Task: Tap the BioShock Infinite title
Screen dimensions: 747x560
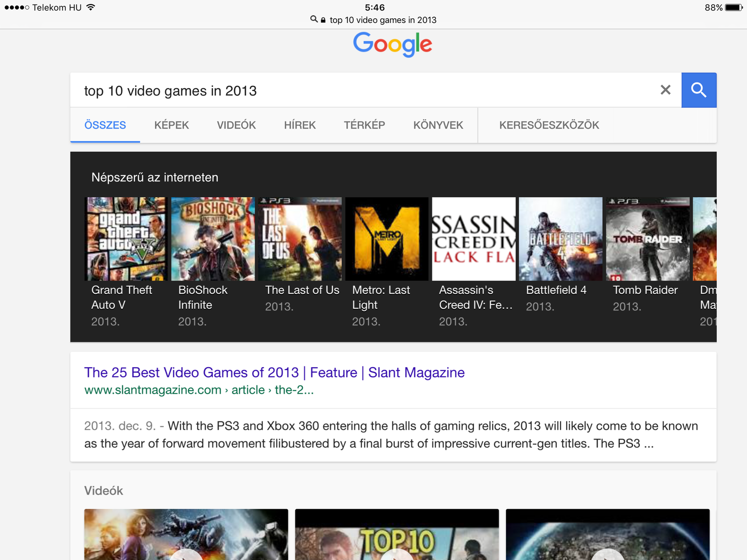Action: pos(203,297)
